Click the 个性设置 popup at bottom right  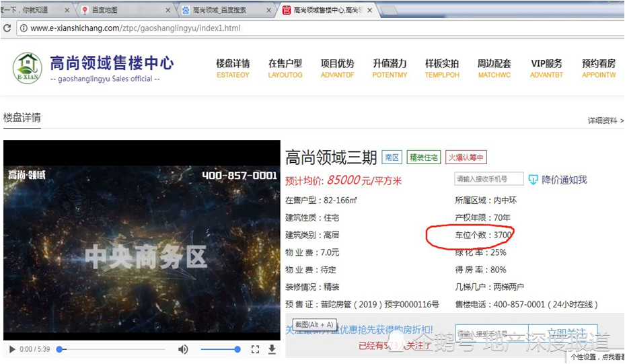596,357
